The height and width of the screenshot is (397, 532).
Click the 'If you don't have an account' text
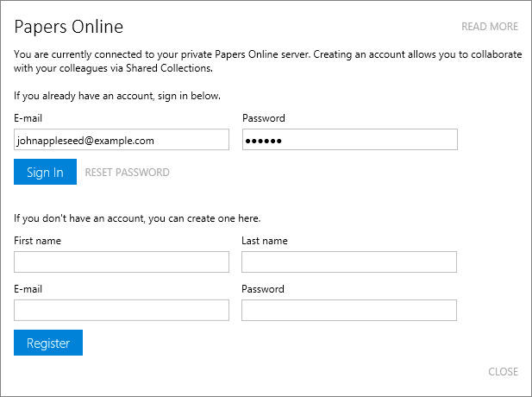pyautogui.click(x=137, y=218)
